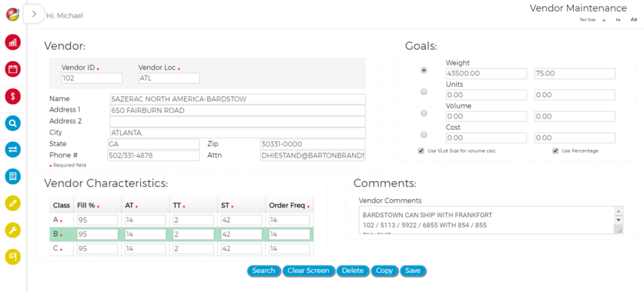644x291 pixels.
Task: Click the Save button
Action: pos(412,271)
